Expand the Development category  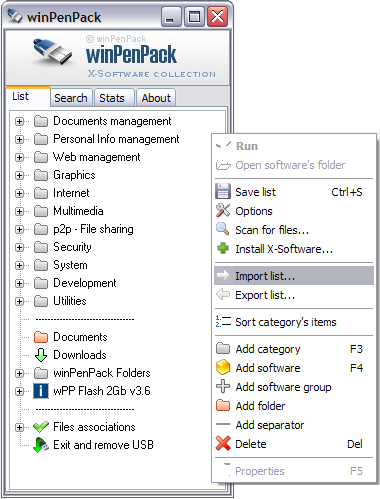(x=20, y=284)
